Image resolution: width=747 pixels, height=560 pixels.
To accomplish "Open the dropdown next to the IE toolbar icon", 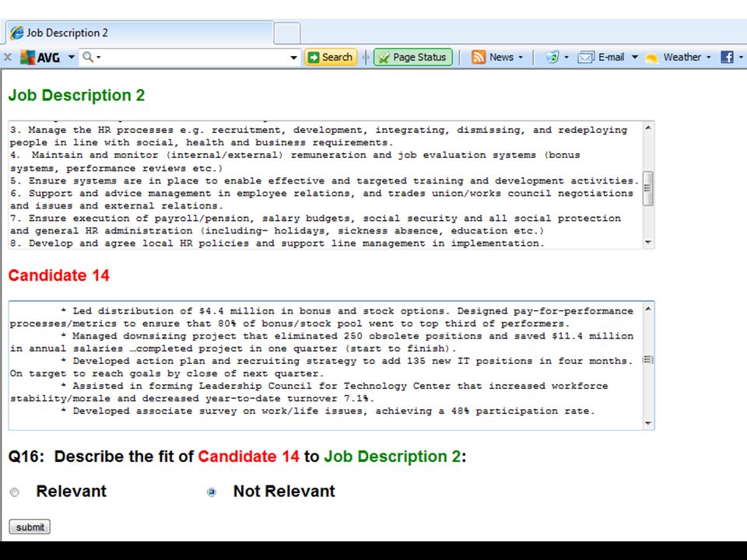I will point(566,57).
